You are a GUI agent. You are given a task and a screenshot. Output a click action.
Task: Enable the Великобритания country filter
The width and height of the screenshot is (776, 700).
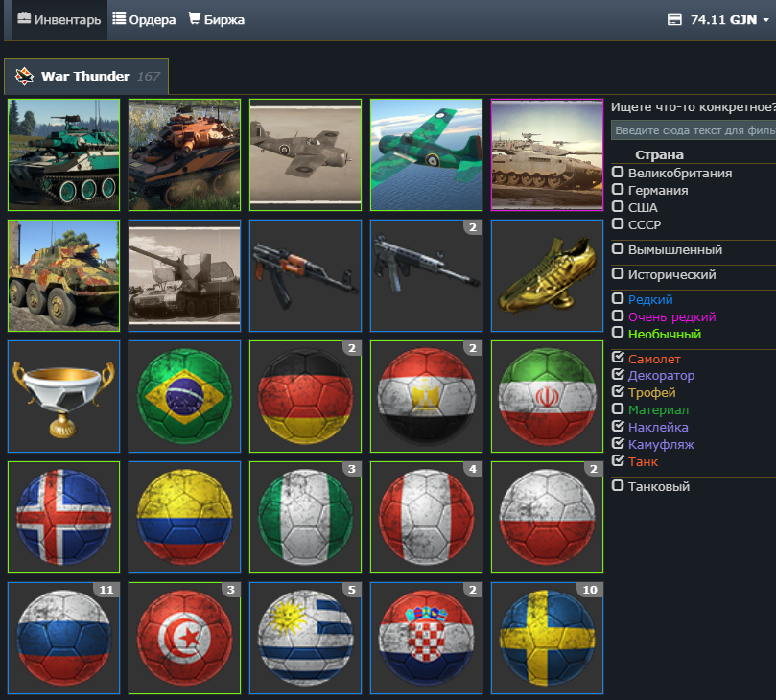tap(619, 173)
